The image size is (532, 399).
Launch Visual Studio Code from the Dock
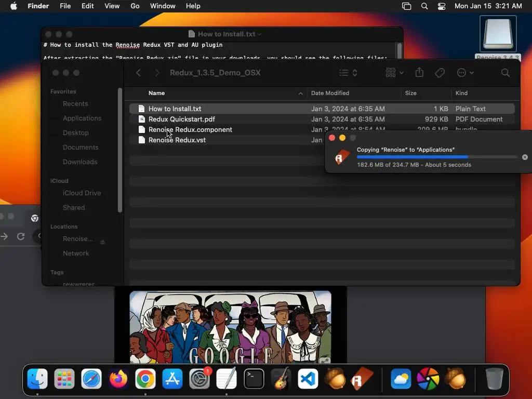(x=308, y=379)
